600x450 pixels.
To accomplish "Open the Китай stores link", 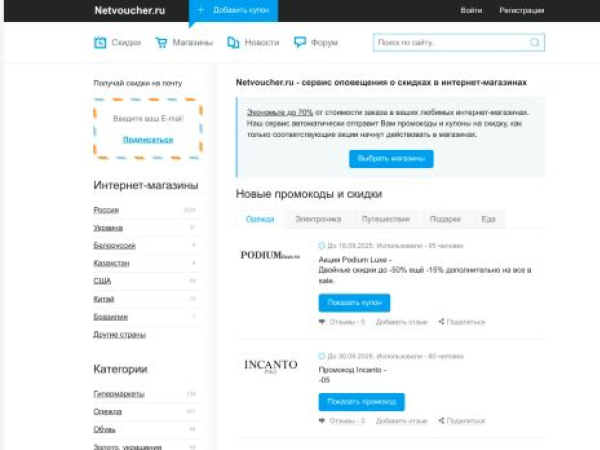I will [x=104, y=299].
